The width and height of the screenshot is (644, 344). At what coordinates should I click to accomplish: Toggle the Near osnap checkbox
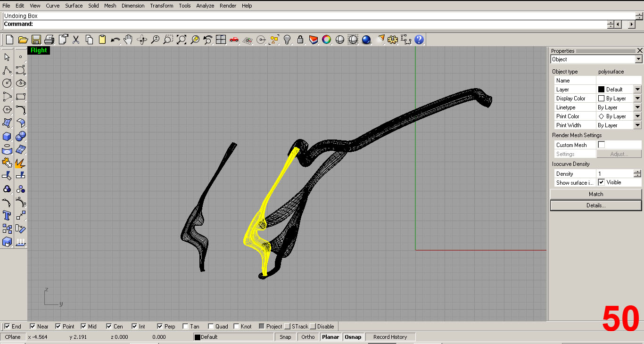(x=33, y=326)
